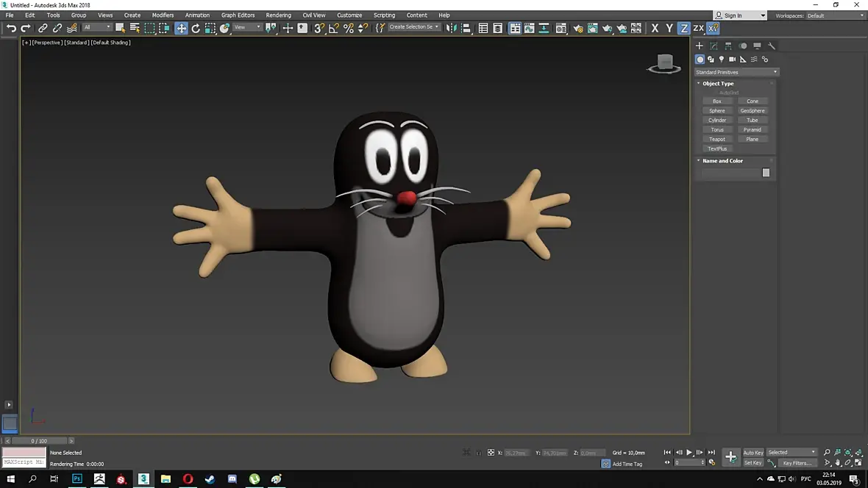Viewport: 868px width, 488px height.
Task: Click the Undo arrow in main toolbar
Action: tap(10, 28)
